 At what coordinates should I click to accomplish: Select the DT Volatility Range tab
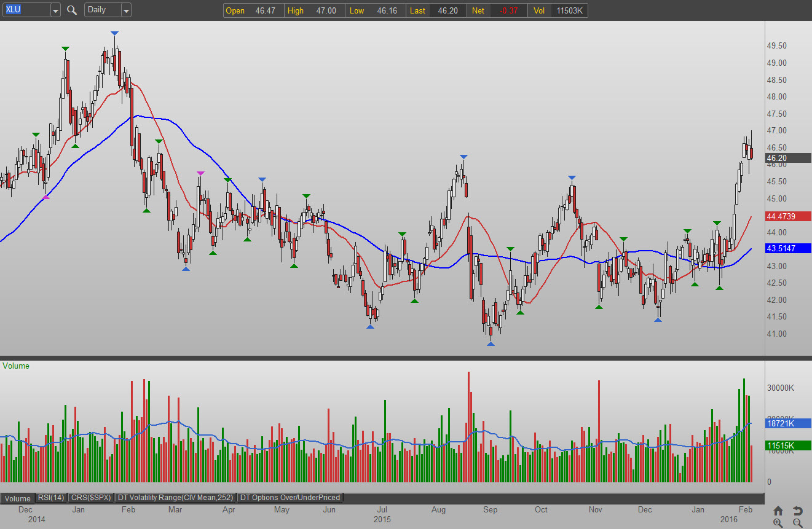pyautogui.click(x=175, y=498)
